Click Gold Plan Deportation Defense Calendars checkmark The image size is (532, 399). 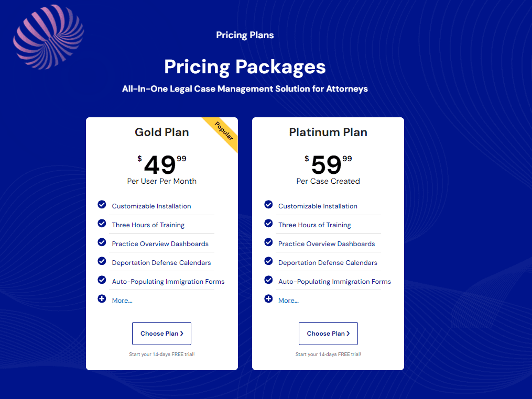tap(102, 261)
